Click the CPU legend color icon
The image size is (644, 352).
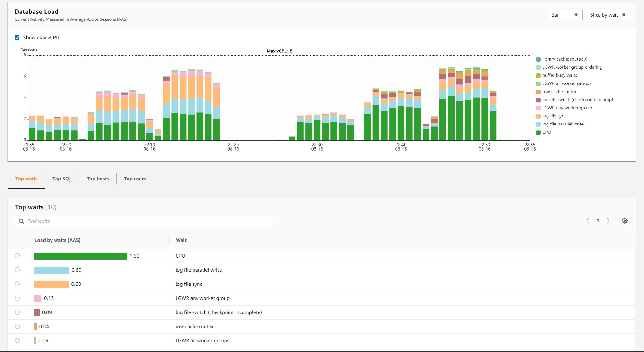[x=538, y=132]
